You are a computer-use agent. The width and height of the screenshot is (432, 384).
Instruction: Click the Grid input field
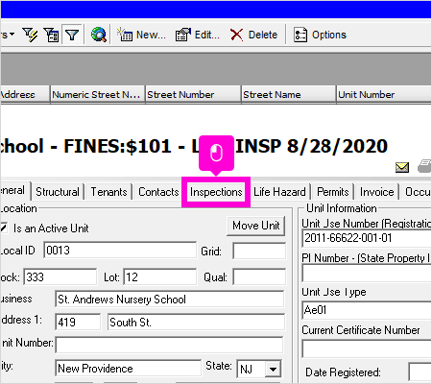pyautogui.click(x=259, y=251)
